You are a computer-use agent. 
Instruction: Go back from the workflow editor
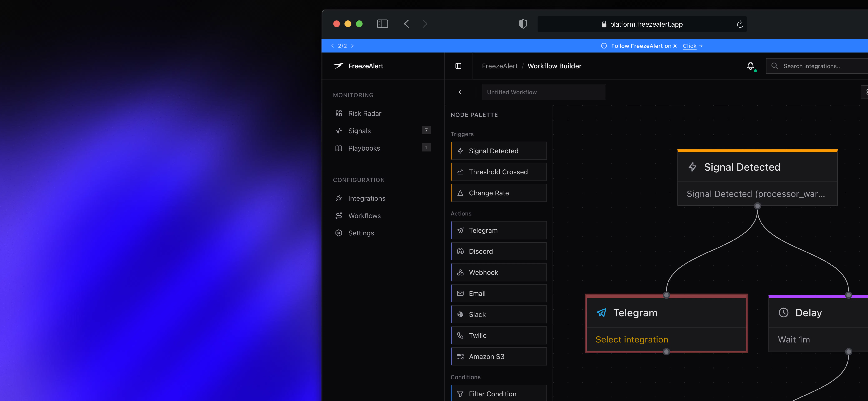[x=461, y=92]
